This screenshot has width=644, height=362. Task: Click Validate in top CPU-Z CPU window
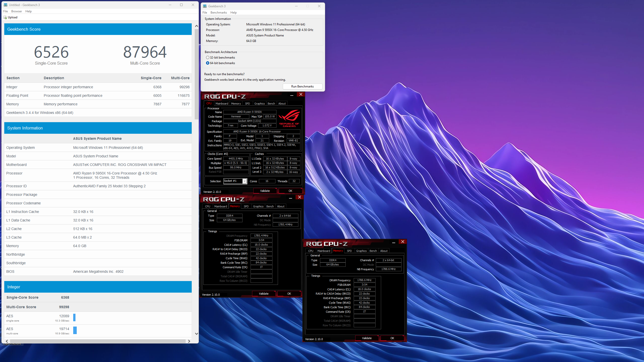265,191
